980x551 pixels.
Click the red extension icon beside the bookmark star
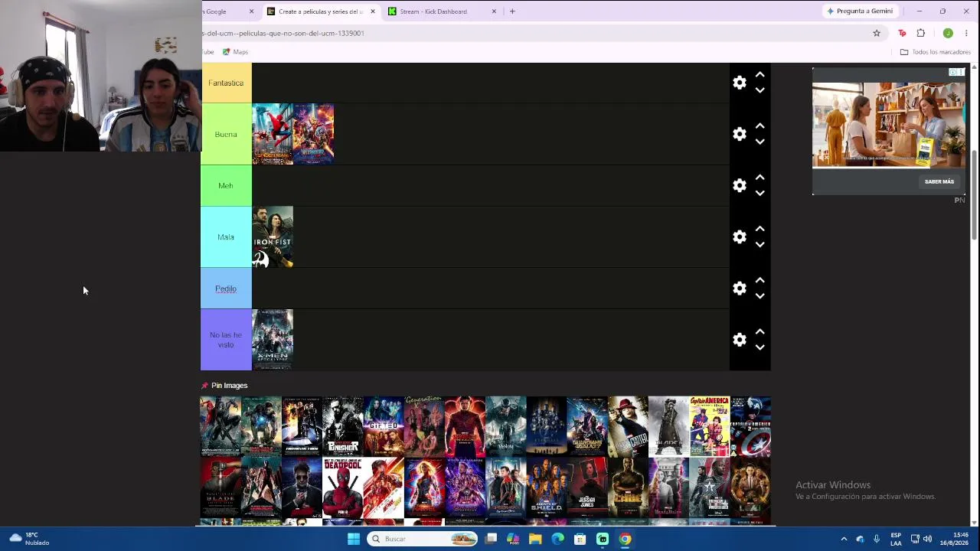point(902,33)
